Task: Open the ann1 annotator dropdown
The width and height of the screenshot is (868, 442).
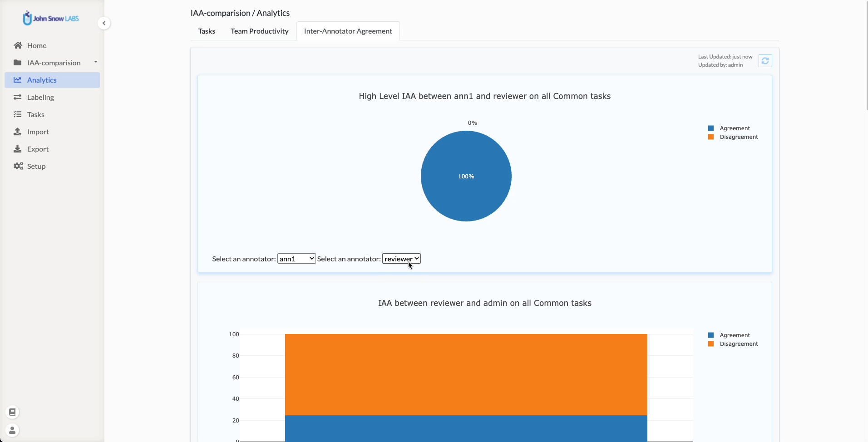Action: 296,259
